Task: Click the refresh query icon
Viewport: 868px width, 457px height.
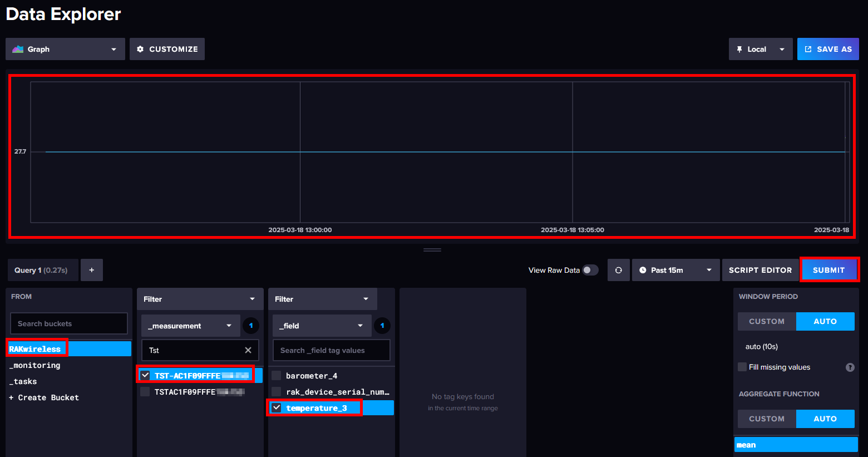Action: (x=619, y=270)
